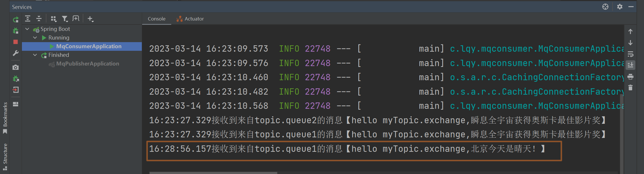The width and height of the screenshot is (644, 174).
Task: Select MqPublisherApplication in the services tree
Action: [x=88, y=63]
